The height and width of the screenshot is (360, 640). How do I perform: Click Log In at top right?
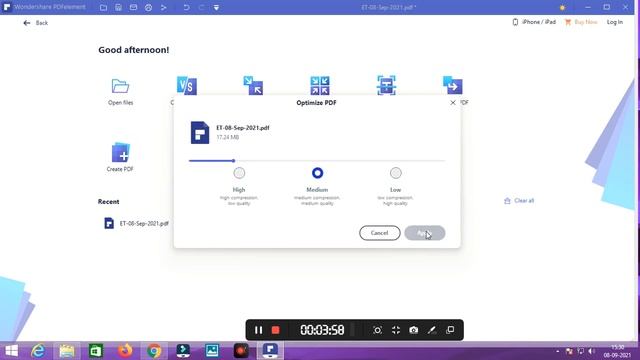pyautogui.click(x=615, y=22)
